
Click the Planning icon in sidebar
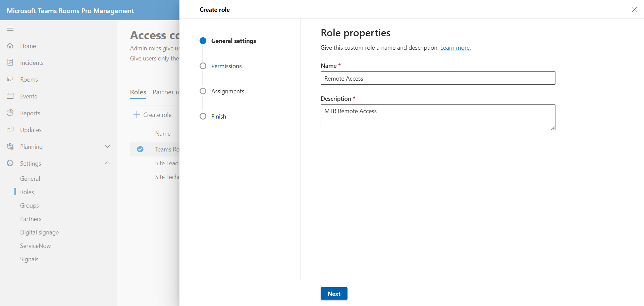[10, 146]
